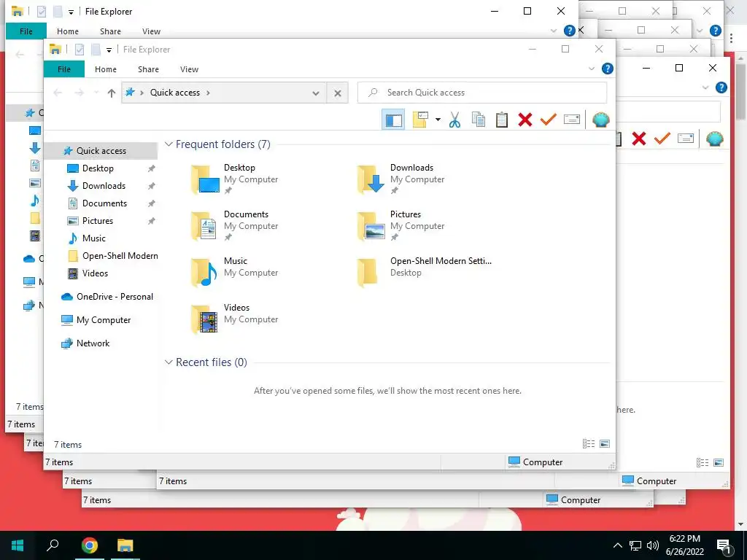Switch to Details view in status bar

click(x=589, y=444)
